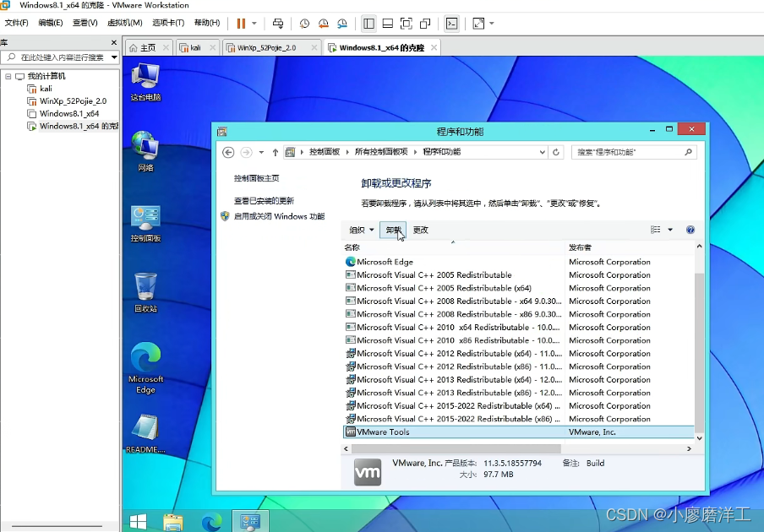The height and width of the screenshot is (532, 764).
Task: Send Ctrl+Alt+Del to the virtual machine
Action: point(278,24)
